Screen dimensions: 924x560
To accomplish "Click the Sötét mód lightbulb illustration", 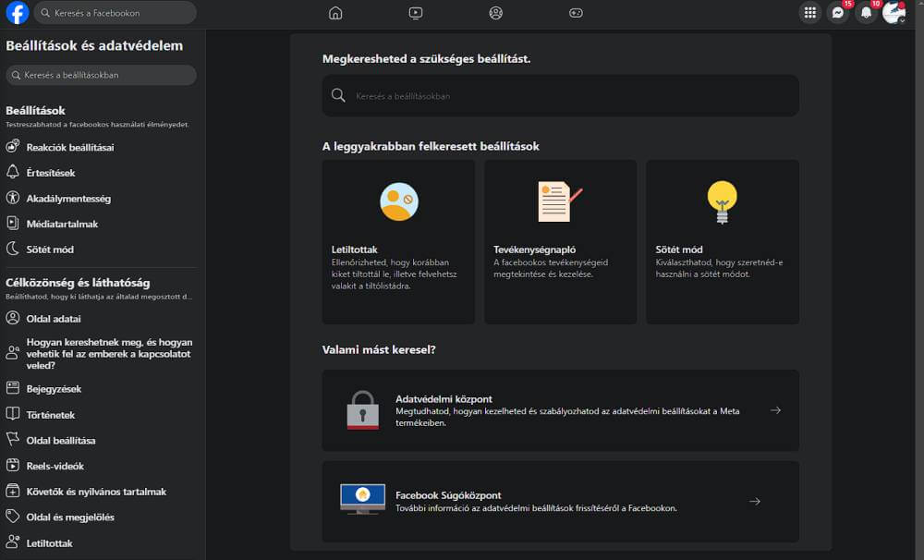I will click(723, 202).
